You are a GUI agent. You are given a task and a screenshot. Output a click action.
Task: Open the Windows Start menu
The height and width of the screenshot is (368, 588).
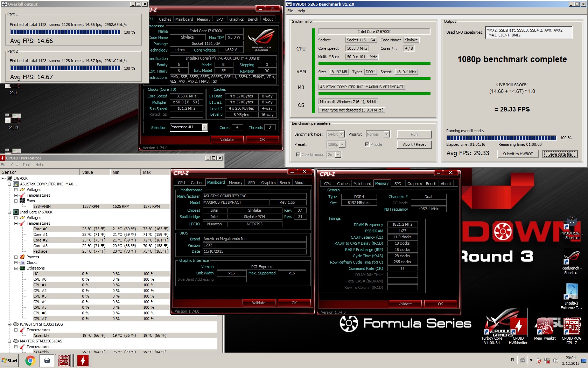(x=10, y=361)
